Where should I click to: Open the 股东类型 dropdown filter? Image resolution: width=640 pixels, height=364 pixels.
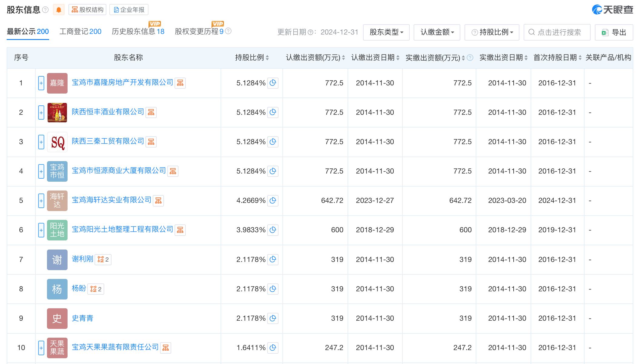386,32
